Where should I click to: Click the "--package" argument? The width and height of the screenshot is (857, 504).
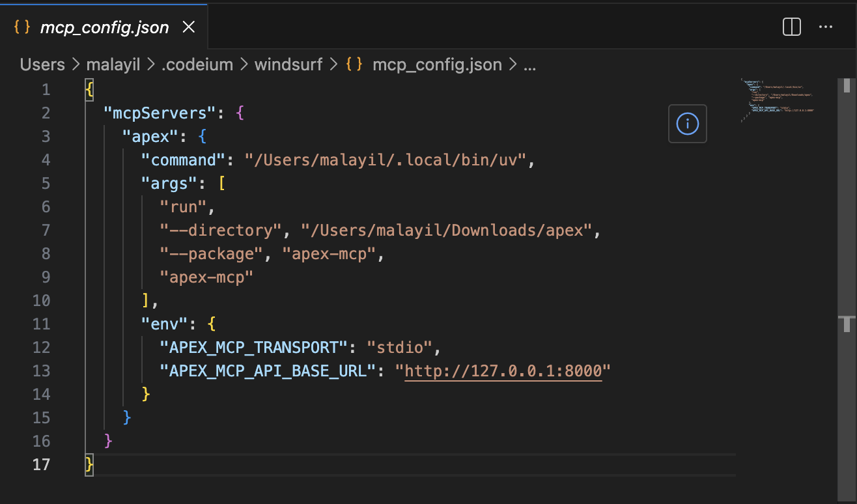coord(212,253)
